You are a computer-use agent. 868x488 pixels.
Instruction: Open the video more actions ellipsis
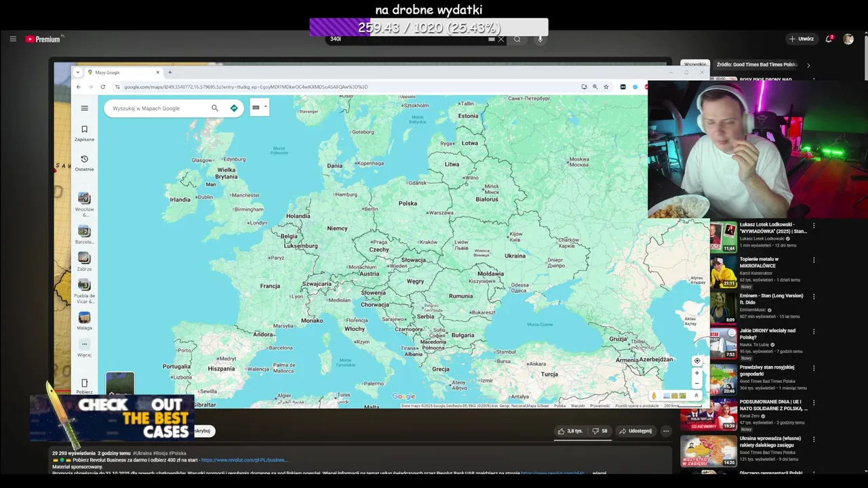click(x=666, y=431)
